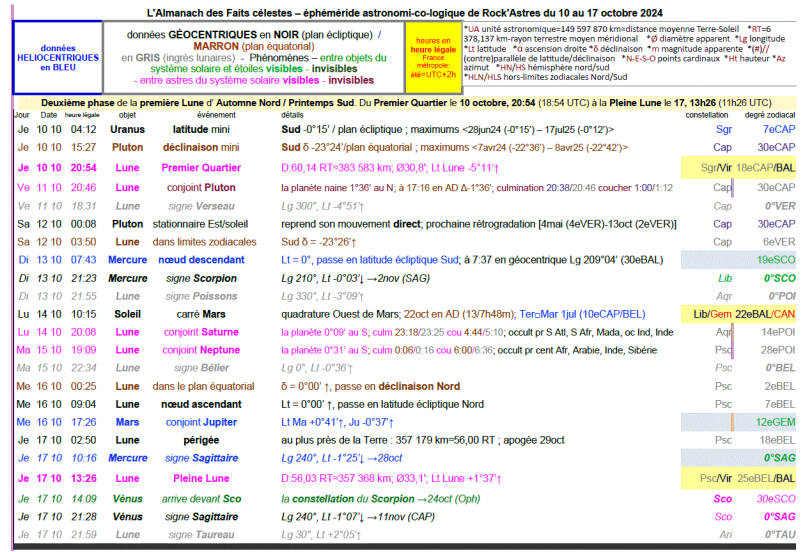Select the 'stationnaire Est/soleil' event

(x=200, y=224)
